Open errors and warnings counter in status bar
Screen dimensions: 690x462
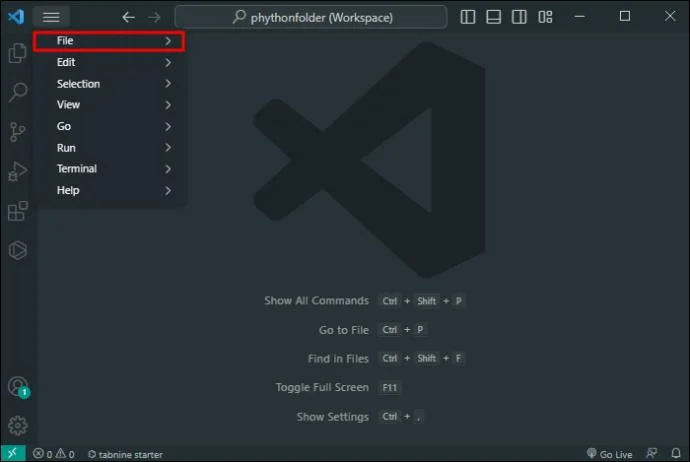pyautogui.click(x=54, y=454)
